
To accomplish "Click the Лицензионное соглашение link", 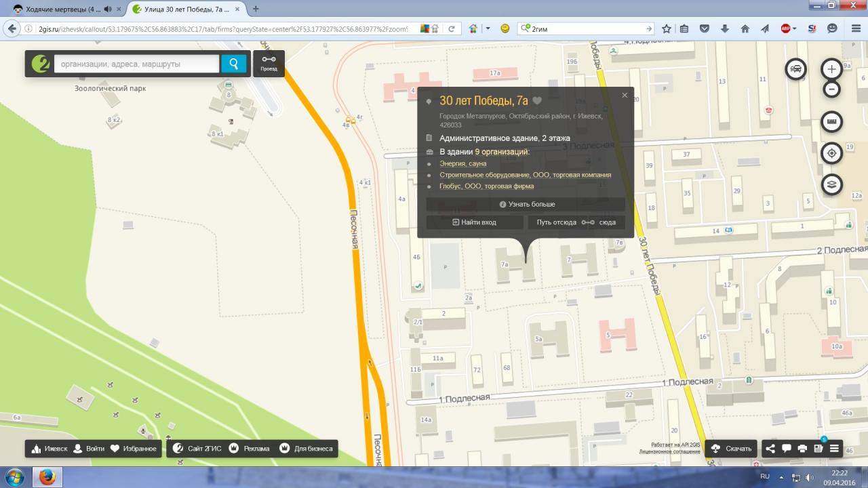I will [670, 451].
